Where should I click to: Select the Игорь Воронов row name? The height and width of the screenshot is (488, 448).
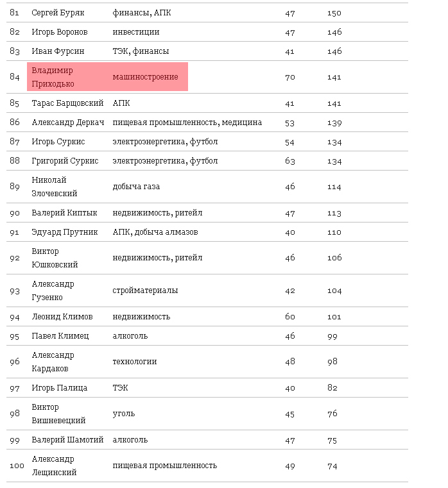(60, 32)
